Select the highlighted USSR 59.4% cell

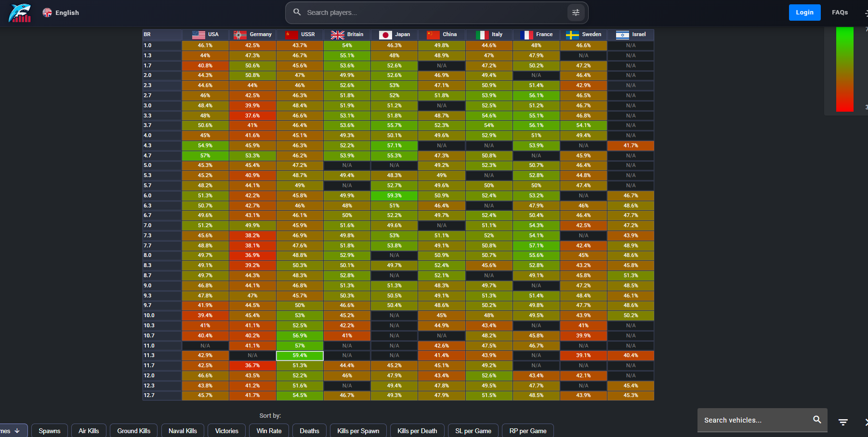300,356
